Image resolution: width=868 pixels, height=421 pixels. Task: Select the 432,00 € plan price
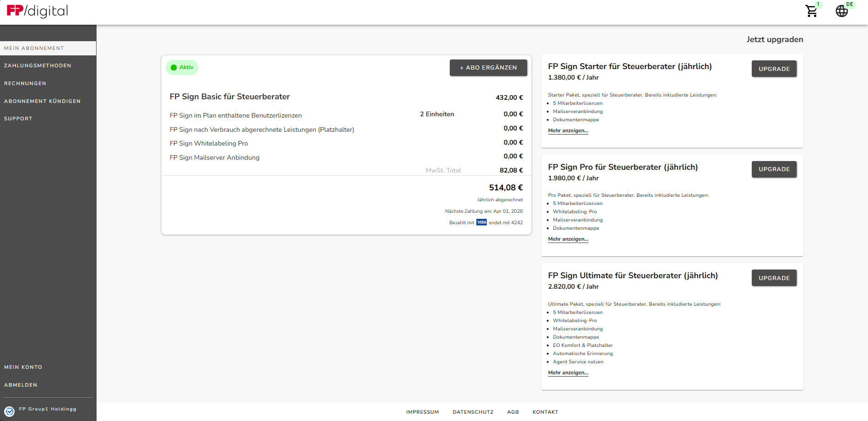click(x=509, y=97)
